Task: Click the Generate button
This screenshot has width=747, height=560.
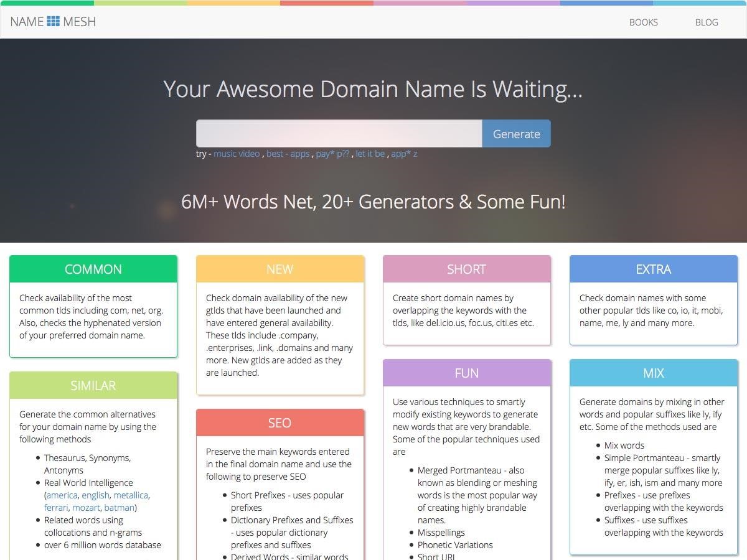Action: [516, 134]
